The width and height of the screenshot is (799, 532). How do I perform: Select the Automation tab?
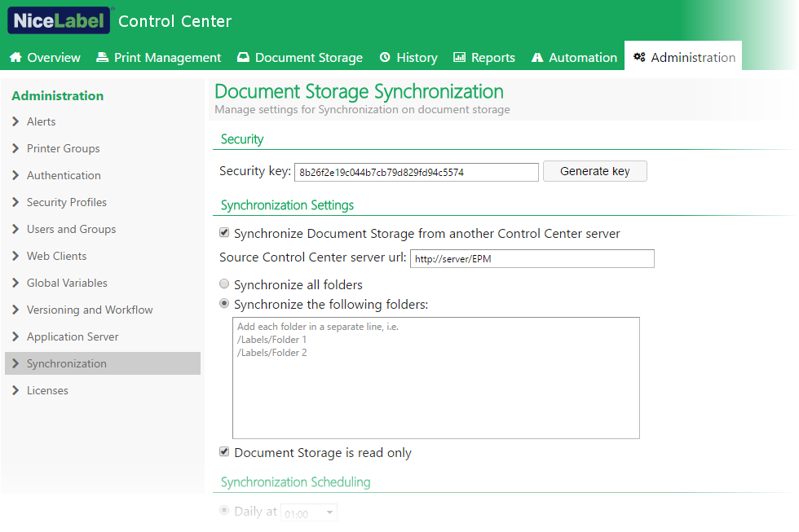tap(574, 57)
